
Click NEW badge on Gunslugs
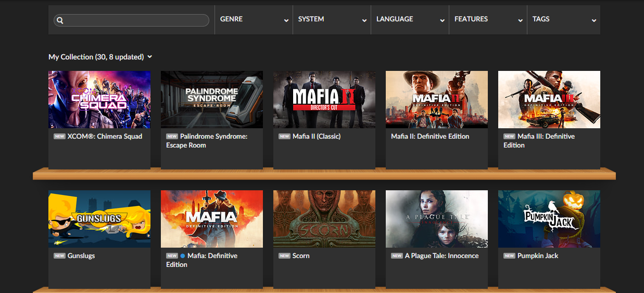tap(59, 256)
